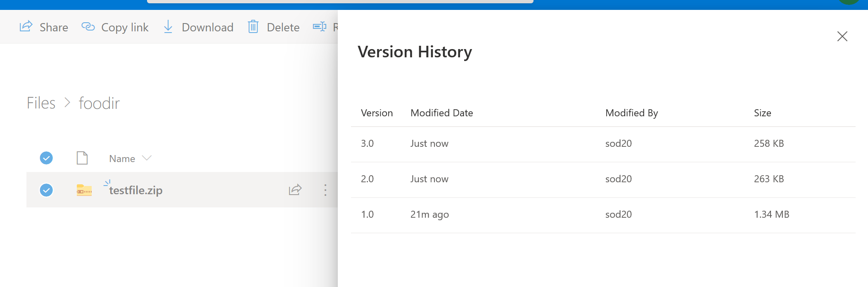Click the foodir breadcrumb folder
The width and height of the screenshot is (868, 287).
click(99, 103)
